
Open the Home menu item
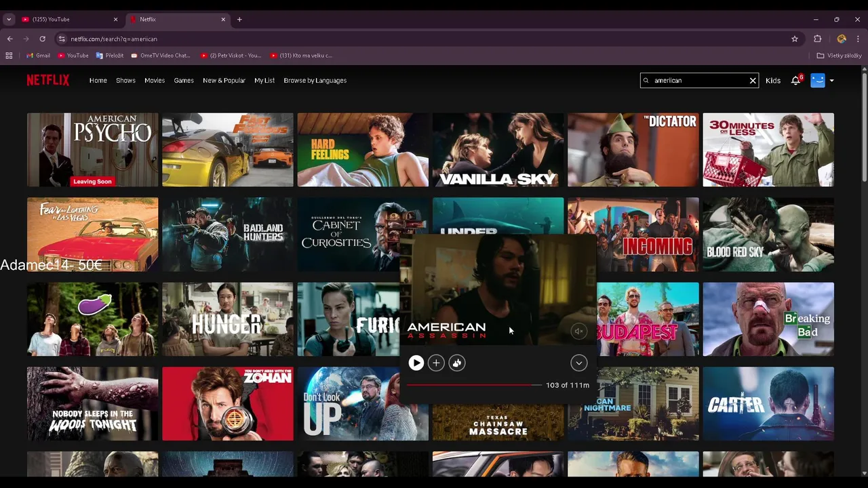(x=98, y=81)
